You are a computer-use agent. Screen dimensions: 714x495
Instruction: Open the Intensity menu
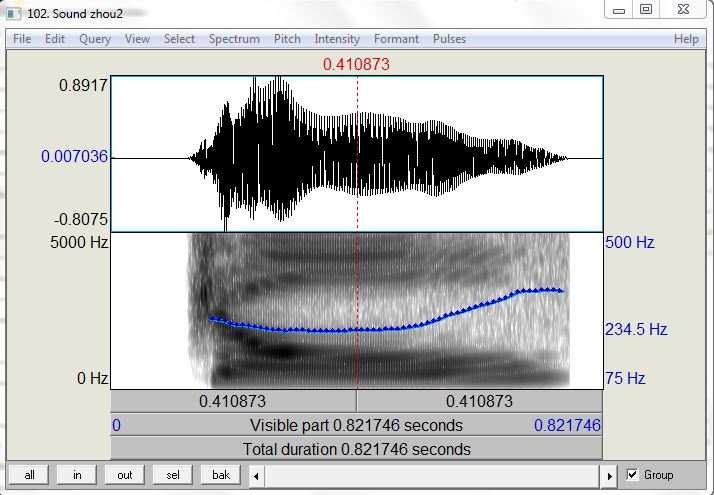click(x=337, y=39)
